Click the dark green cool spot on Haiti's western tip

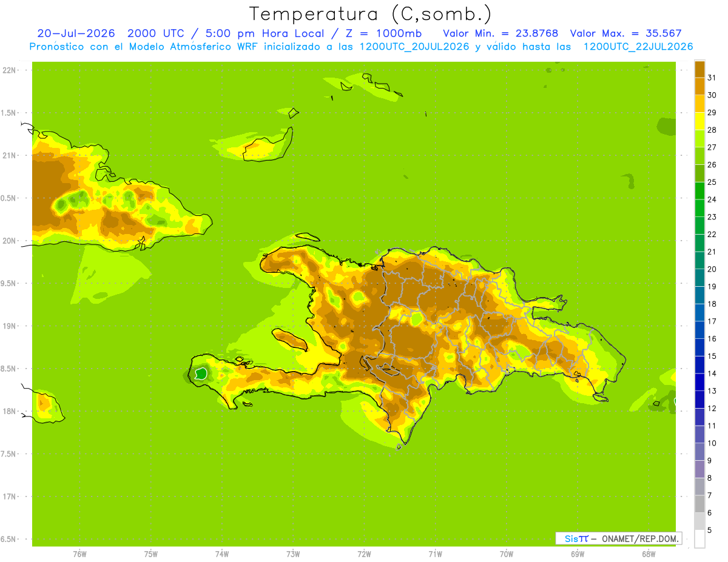201,373
